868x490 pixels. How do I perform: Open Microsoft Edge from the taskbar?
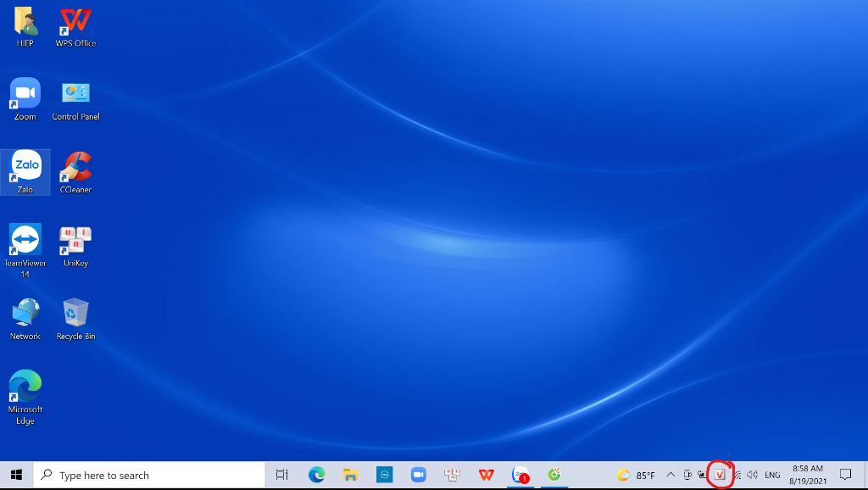317,475
